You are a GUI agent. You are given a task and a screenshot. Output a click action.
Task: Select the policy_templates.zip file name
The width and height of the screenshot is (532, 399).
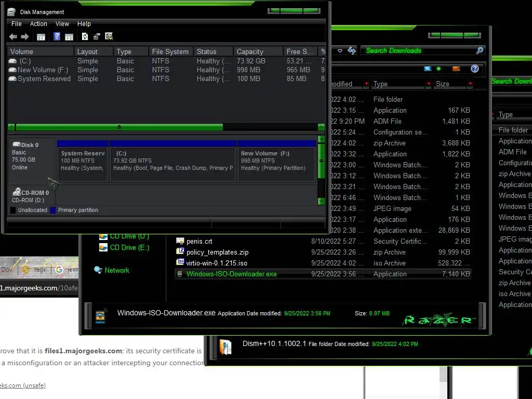click(x=218, y=252)
